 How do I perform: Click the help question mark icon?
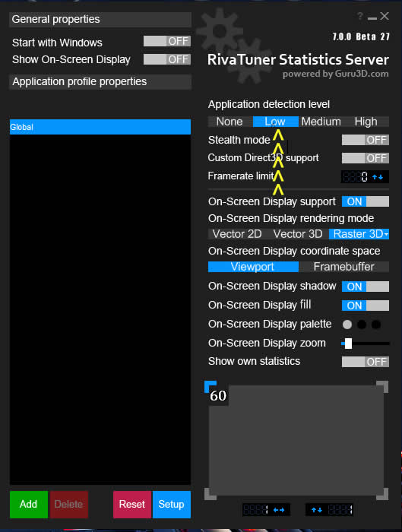click(360, 16)
